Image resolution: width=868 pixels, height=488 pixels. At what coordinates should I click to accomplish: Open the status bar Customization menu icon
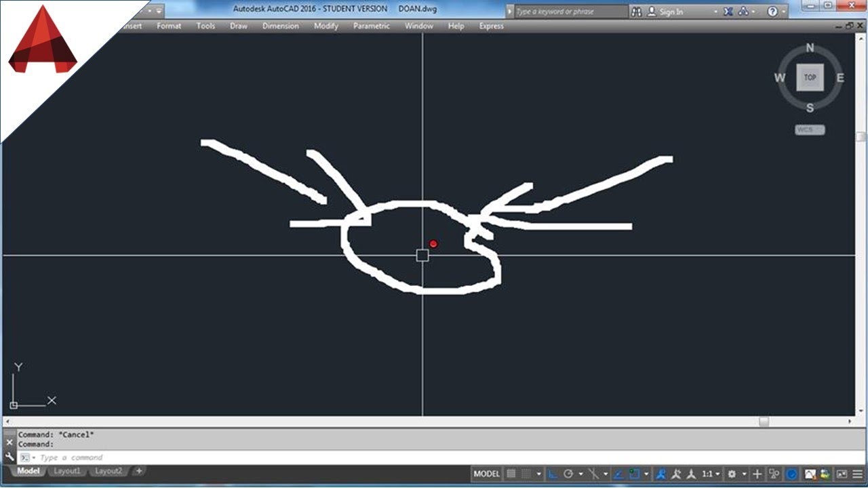point(857,474)
